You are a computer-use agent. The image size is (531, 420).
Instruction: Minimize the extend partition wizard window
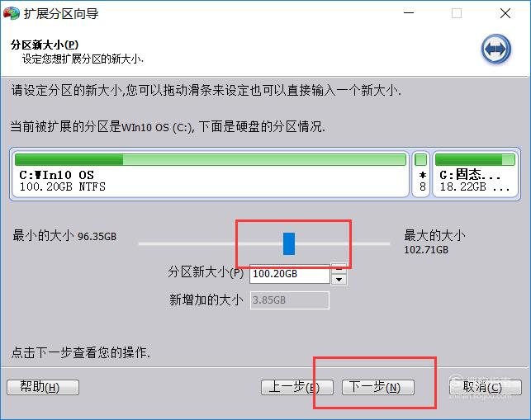(x=409, y=13)
